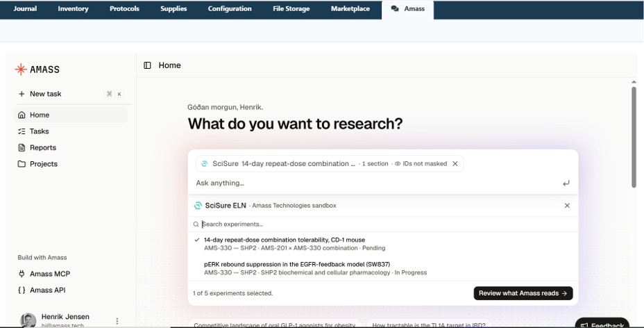Pick the oral GLP-1 agonists suggestion
This screenshot has height=328, width=644.
pyautogui.click(x=274, y=324)
